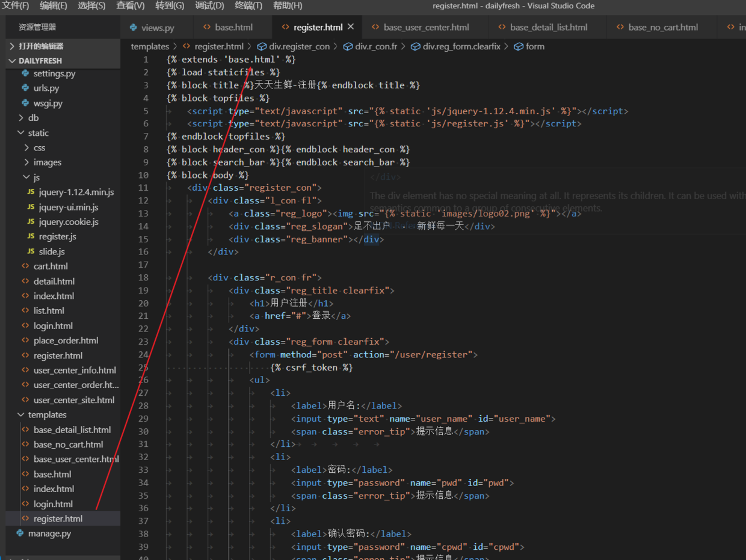Expand the db folder
Image resolution: width=746 pixels, height=560 pixels.
tap(63, 118)
